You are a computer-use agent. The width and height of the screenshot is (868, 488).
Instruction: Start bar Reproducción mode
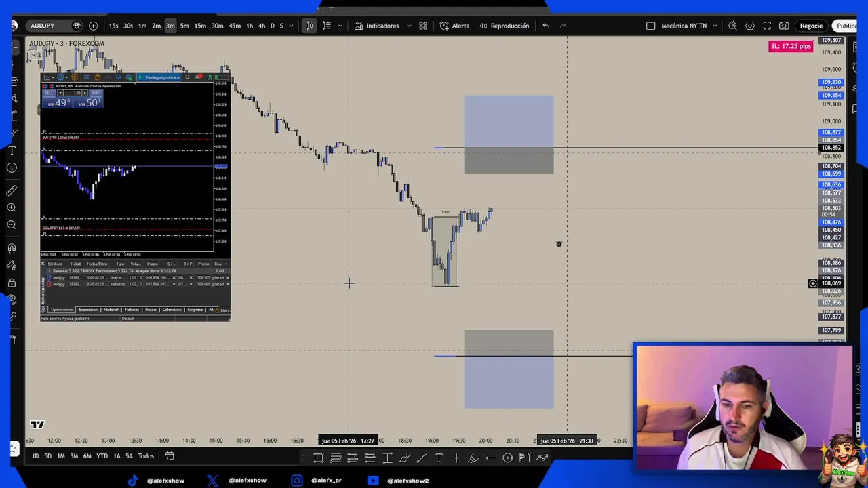(504, 26)
